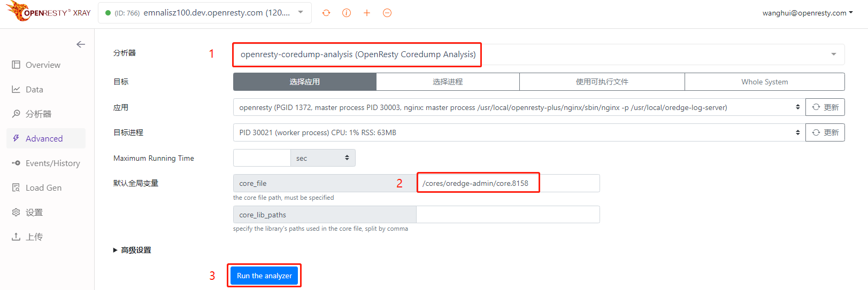
Task: Click the Data chart icon in the sidebar
Action: 16,89
